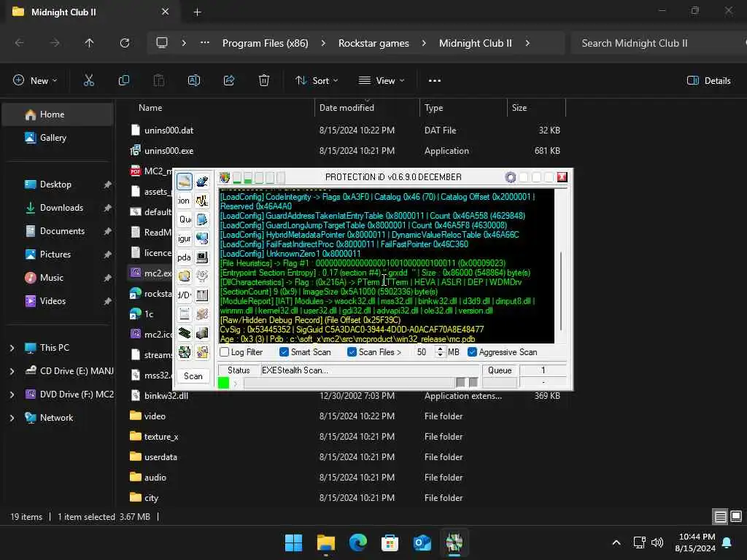Open See more options ellipsis menu
Screen dimensions: 747x560
click(x=435, y=80)
